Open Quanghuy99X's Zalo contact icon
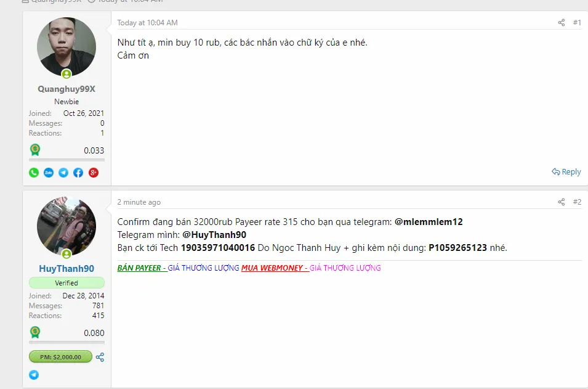 point(49,173)
